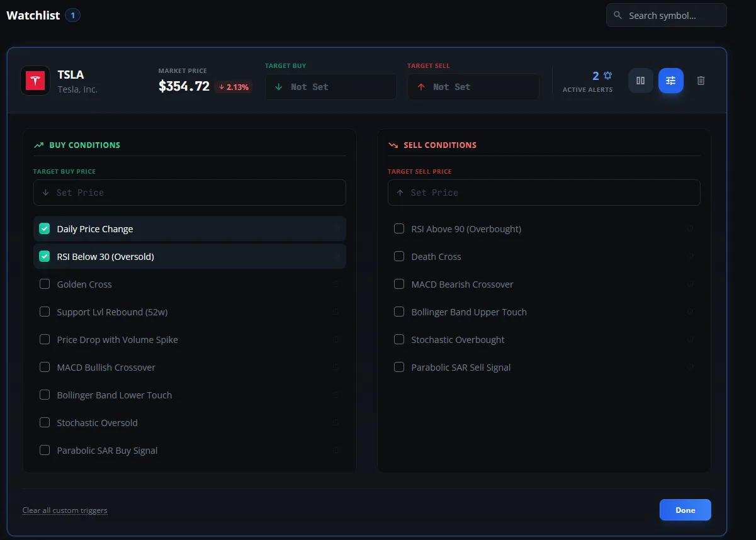Tick MACD Bearish Crossover checkbox
The height and width of the screenshot is (540, 756).
click(399, 284)
